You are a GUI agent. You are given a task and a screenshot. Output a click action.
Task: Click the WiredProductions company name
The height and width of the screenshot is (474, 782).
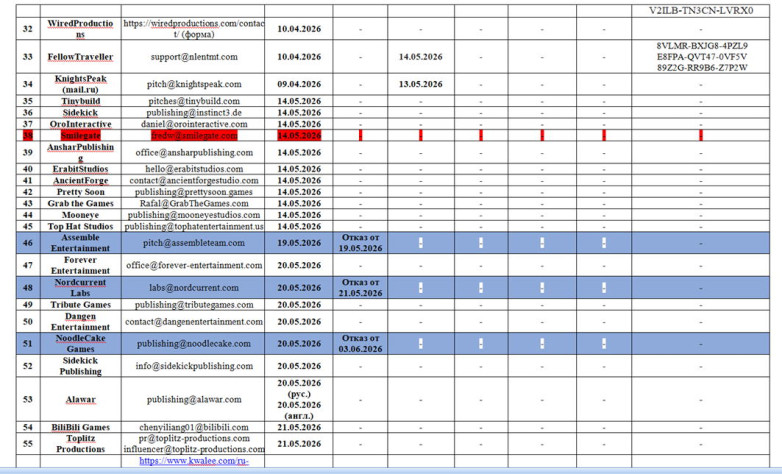80,29
